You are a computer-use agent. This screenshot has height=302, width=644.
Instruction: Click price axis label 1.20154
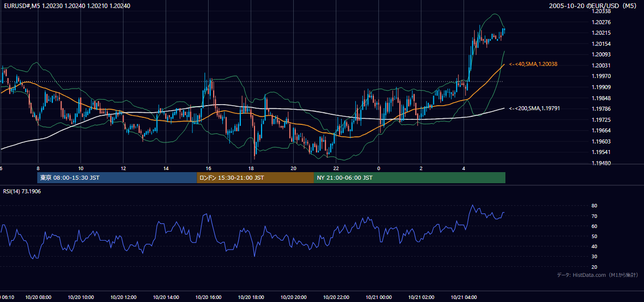tap(602, 44)
